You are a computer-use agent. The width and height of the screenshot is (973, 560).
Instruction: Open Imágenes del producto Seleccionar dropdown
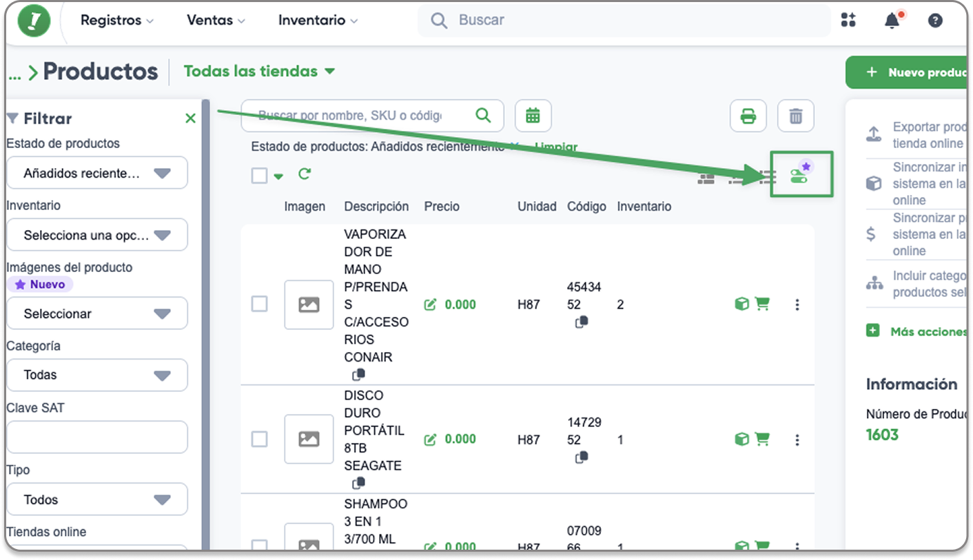pos(97,313)
